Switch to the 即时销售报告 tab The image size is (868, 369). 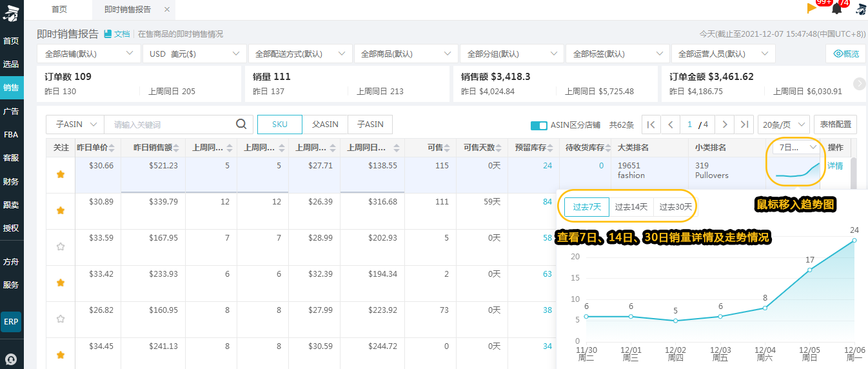click(128, 10)
